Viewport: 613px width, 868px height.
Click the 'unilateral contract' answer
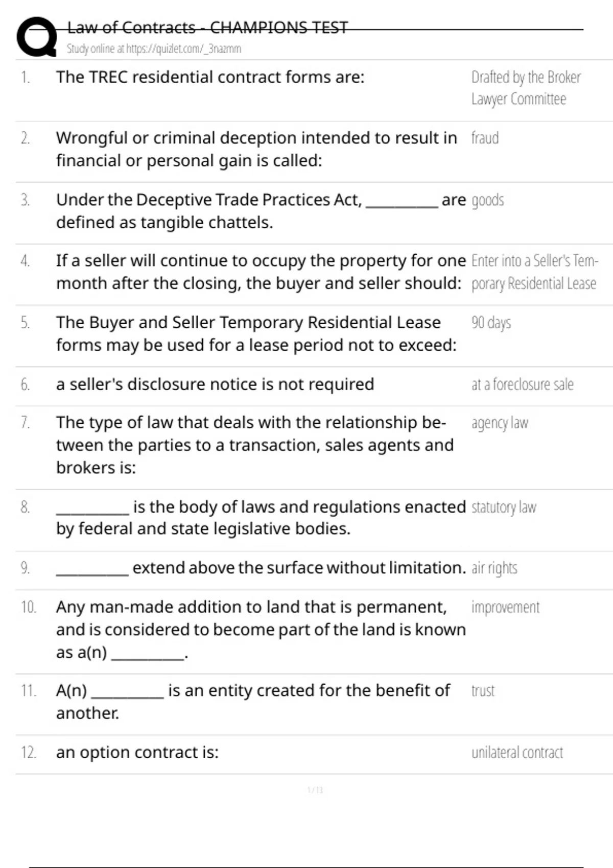(517, 752)
